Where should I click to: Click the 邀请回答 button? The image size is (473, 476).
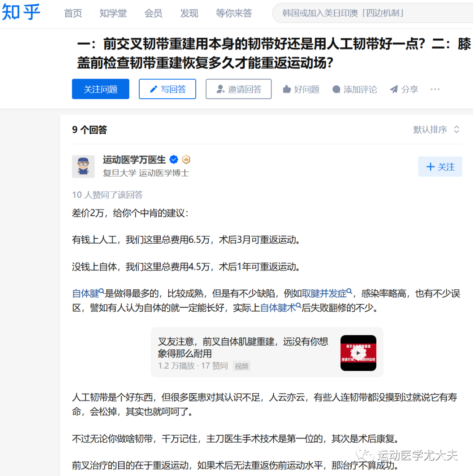[239, 89]
